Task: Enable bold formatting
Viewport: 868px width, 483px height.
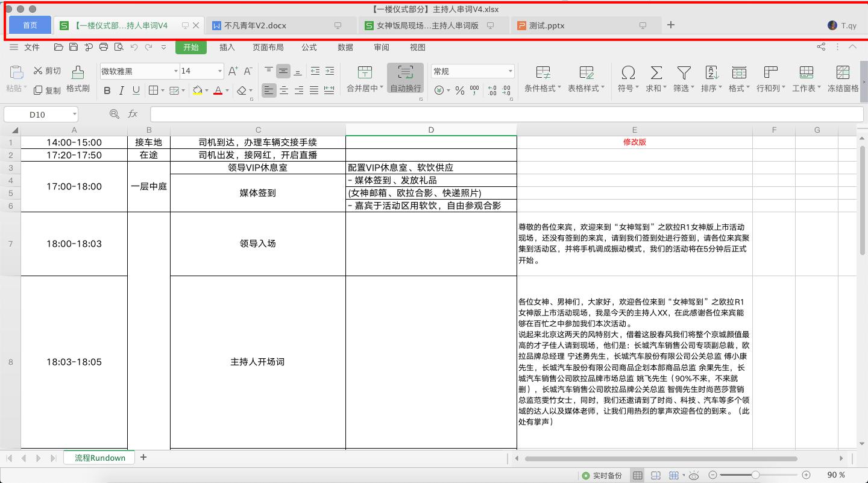Action: tap(107, 91)
